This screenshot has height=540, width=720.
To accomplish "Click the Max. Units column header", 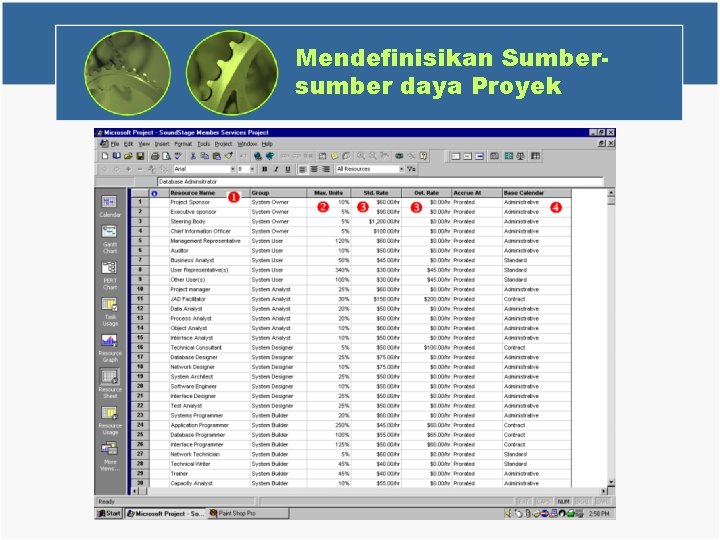I will (x=329, y=193).
